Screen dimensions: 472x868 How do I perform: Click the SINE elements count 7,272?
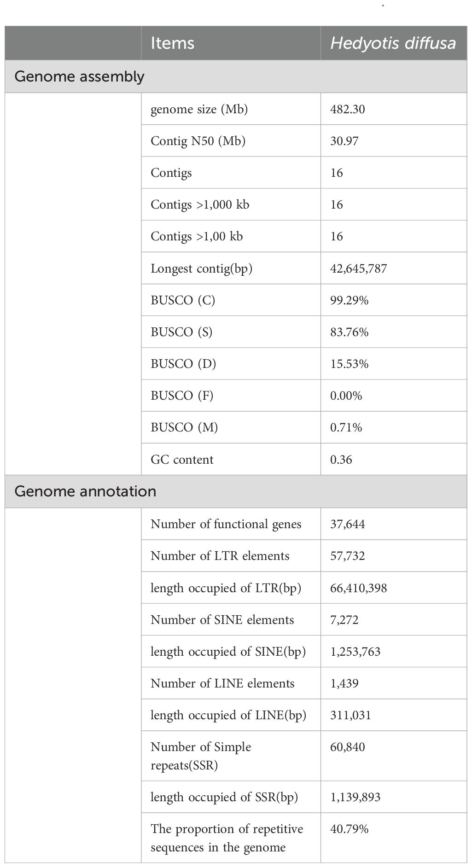pyautogui.click(x=344, y=620)
